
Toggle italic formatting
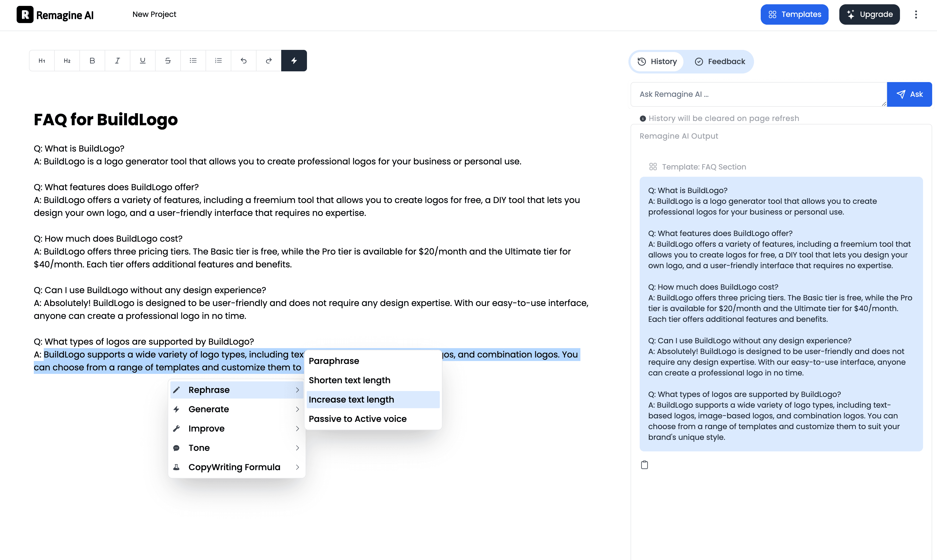click(118, 61)
